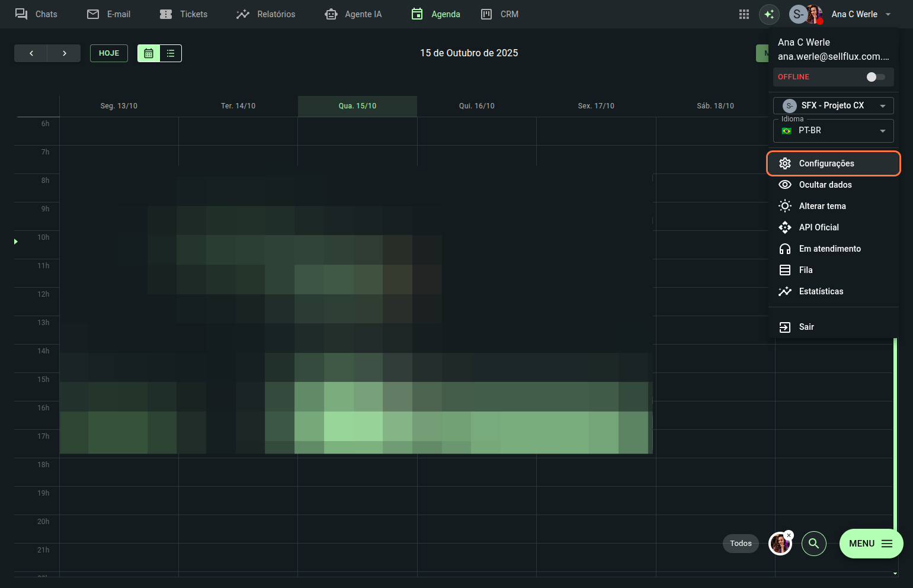Click the AI sparkle assistant icon
This screenshot has height=588, width=913.
[x=769, y=14]
